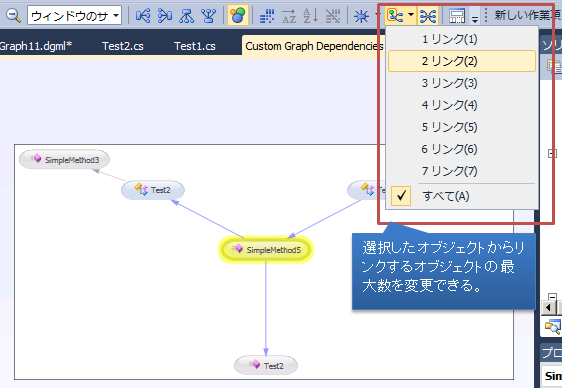The image size is (562, 388).
Task: Select the top-to-bottom tree layout icon
Action: (x=187, y=16)
